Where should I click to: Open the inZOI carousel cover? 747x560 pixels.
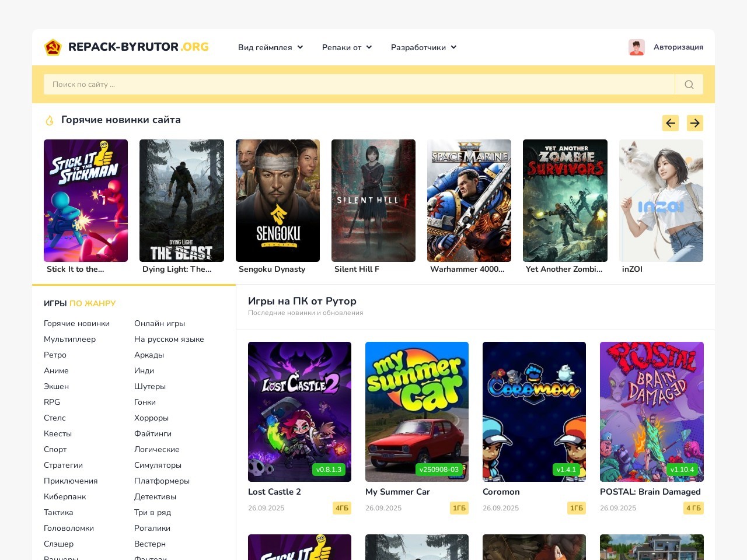[661, 201]
